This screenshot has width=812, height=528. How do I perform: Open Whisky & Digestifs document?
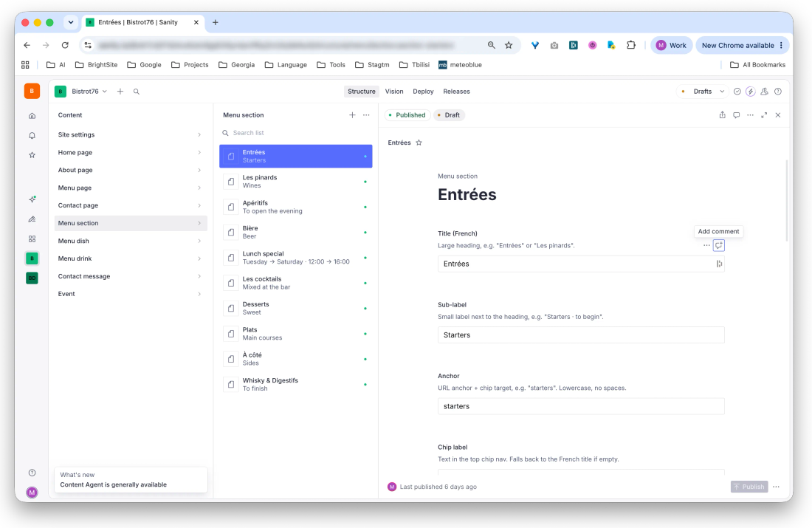296,384
